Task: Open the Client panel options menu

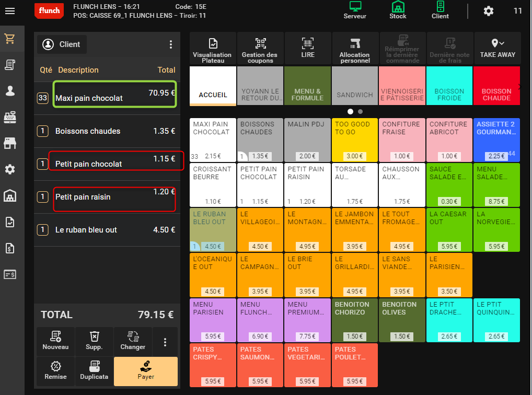Action: click(171, 44)
